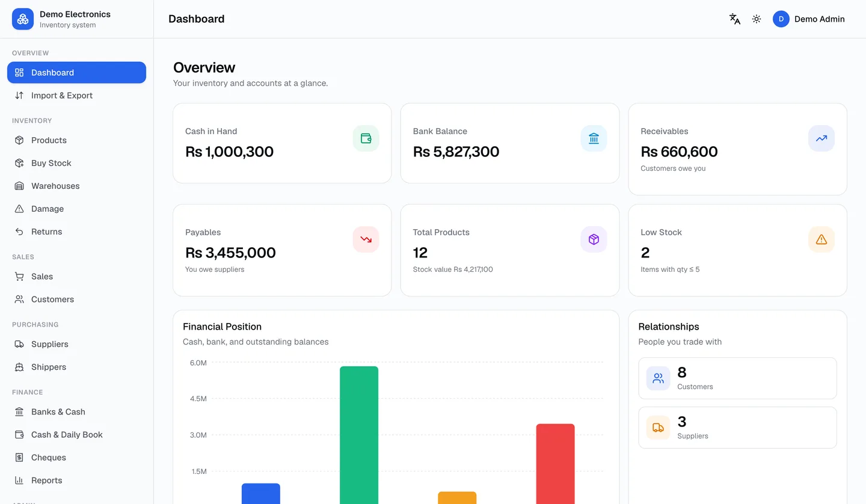Open the language translation icon

[x=735, y=19]
